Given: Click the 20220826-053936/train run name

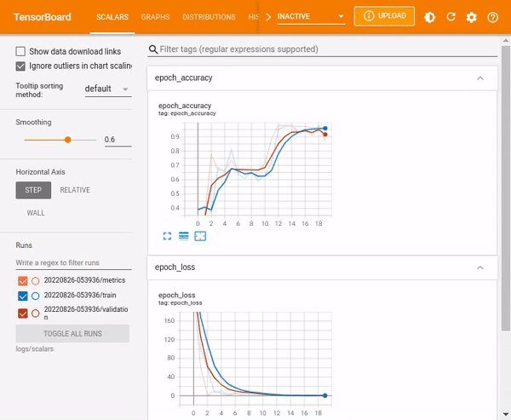Looking at the screenshot, I should (80, 295).
